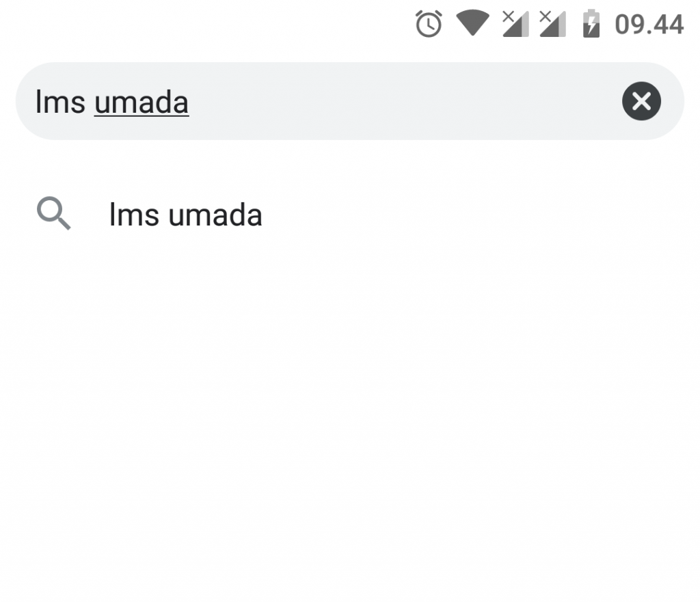
Task: Tap the first SIM no-signal icon
Action: tap(515, 24)
